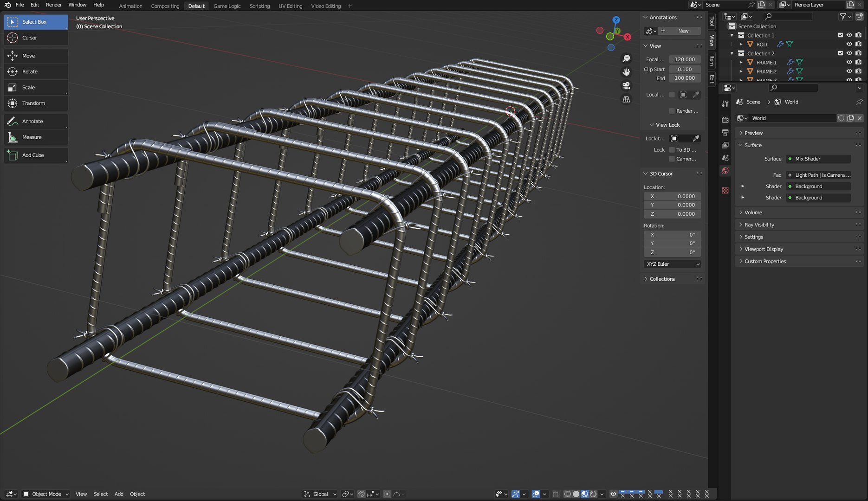
Task: Open the World properties tab icon
Action: coord(725,171)
